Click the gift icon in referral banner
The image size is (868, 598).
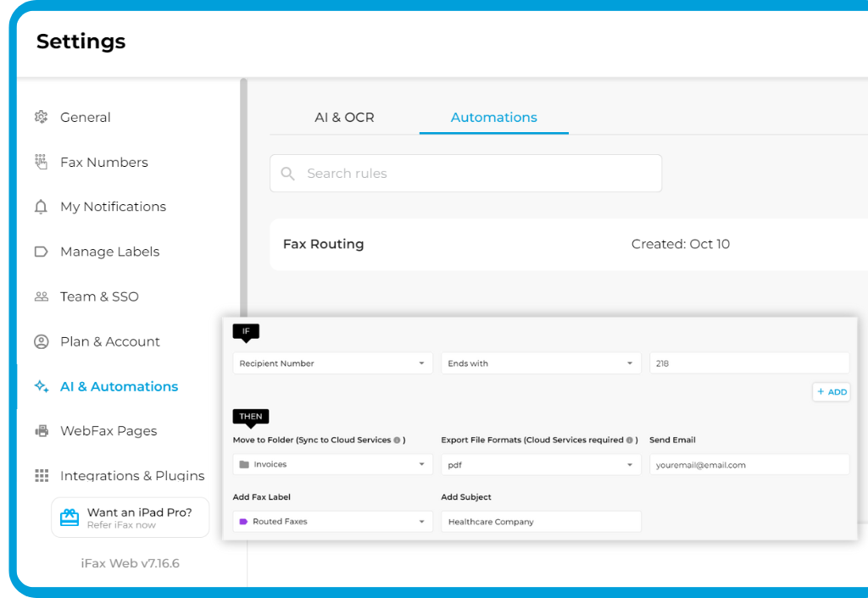click(70, 518)
